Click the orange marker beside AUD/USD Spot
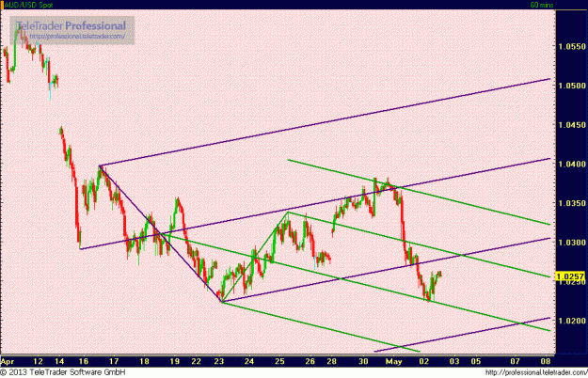The width and height of the screenshot is (588, 378). click(2, 5)
